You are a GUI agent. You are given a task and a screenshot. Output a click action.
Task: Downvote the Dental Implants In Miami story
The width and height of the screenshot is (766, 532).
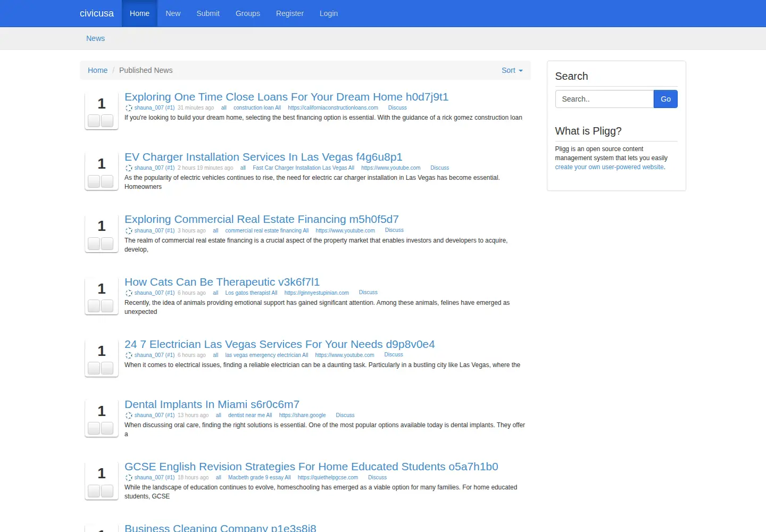tap(107, 428)
